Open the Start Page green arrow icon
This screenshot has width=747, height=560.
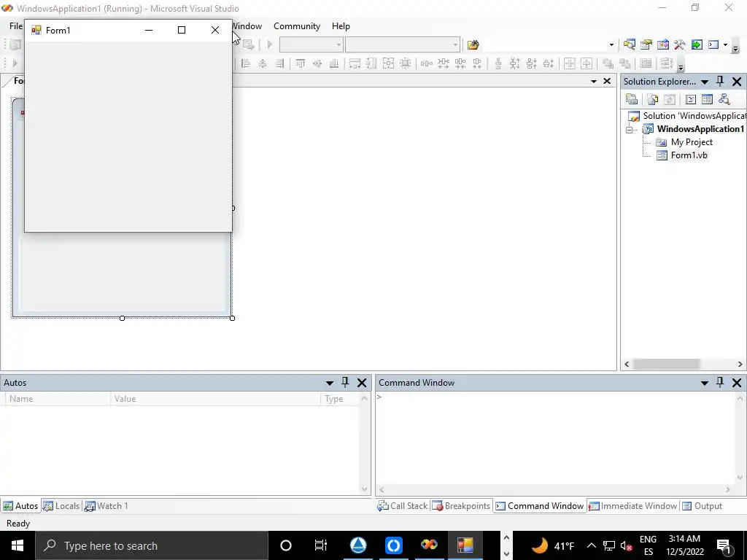click(x=697, y=44)
